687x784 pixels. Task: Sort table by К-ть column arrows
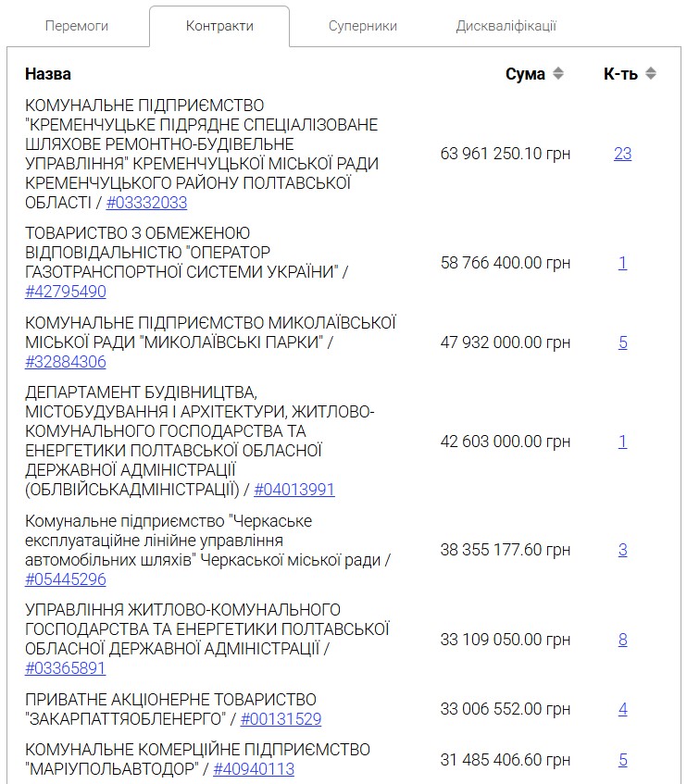click(x=651, y=74)
